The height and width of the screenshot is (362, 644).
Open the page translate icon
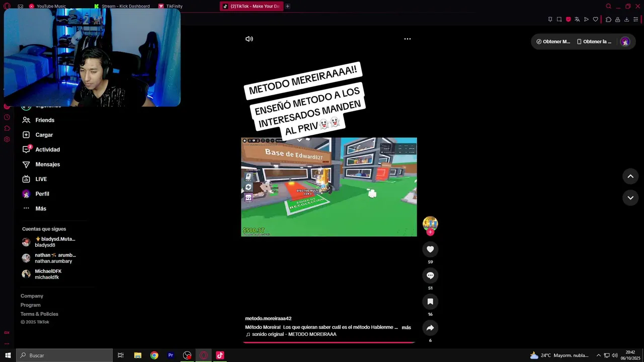click(x=577, y=20)
